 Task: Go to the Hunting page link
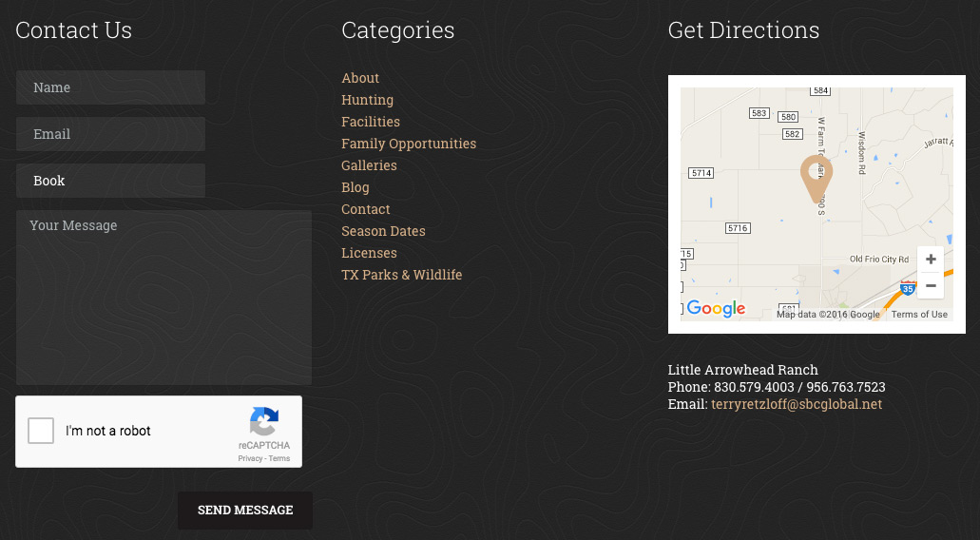point(367,100)
